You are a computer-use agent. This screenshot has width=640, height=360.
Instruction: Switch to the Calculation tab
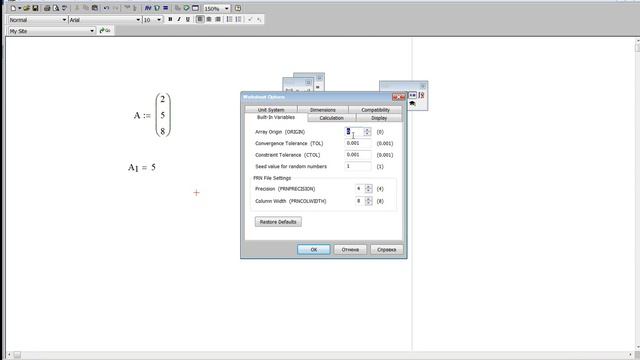(x=331, y=118)
